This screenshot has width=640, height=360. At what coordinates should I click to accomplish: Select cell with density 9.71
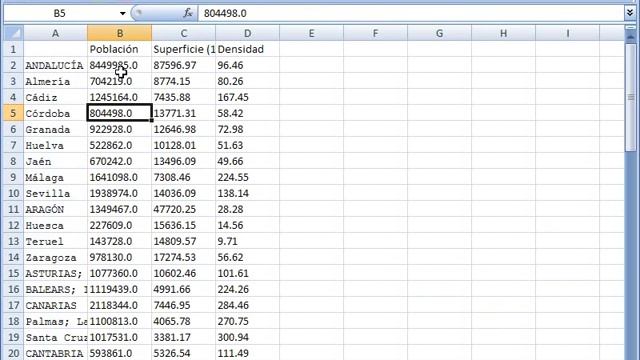247,241
